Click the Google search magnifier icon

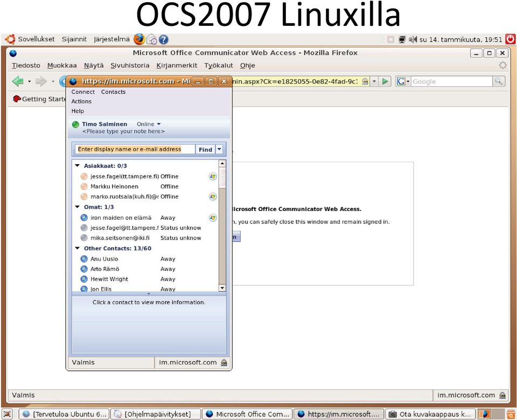pyautogui.click(x=499, y=81)
